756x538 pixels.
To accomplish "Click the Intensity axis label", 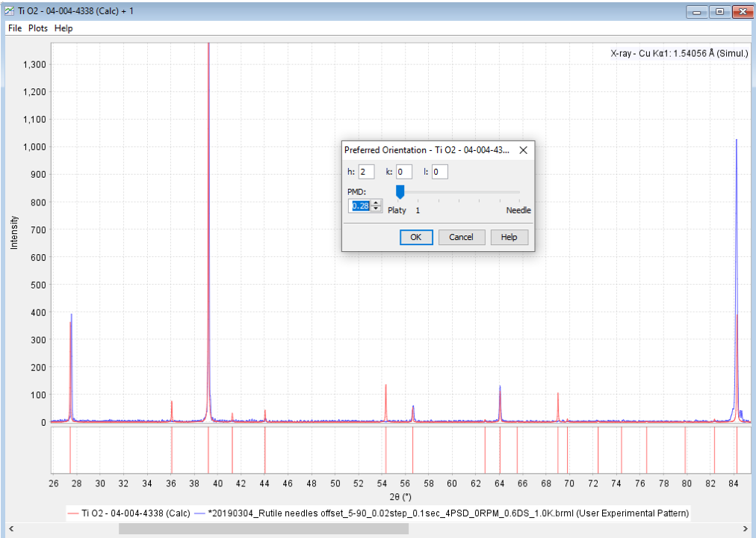I will [x=14, y=232].
